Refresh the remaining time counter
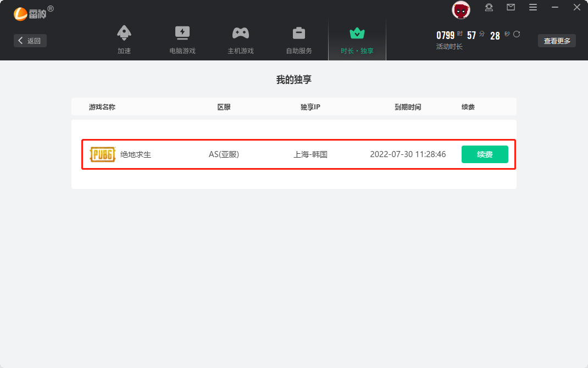588x368 pixels. 517,34
